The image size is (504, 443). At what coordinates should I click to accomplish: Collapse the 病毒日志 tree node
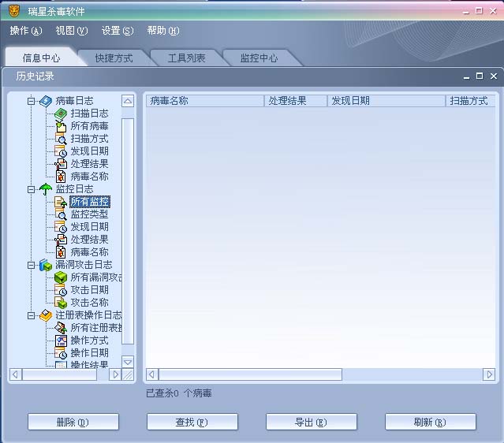pos(32,101)
